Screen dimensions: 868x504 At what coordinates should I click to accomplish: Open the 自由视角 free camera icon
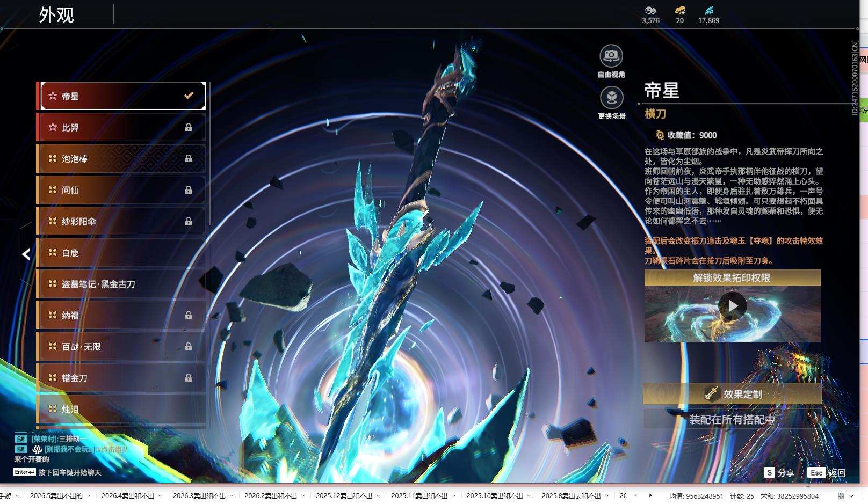click(x=611, y=55)
